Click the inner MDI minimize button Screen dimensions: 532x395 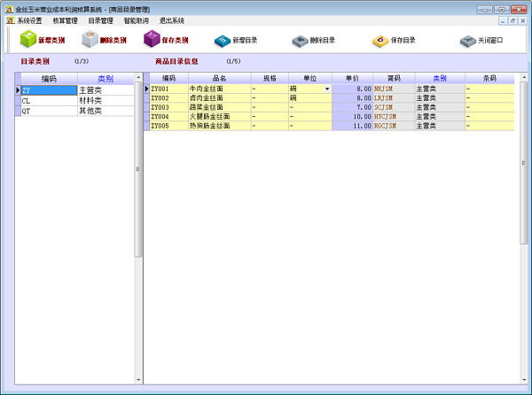click(503, 20)
